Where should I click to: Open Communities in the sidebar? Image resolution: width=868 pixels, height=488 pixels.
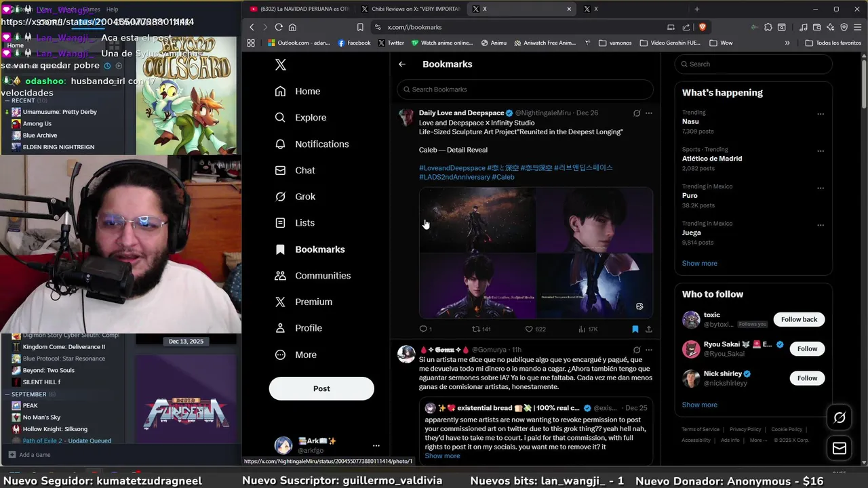[x=313, y=275]
